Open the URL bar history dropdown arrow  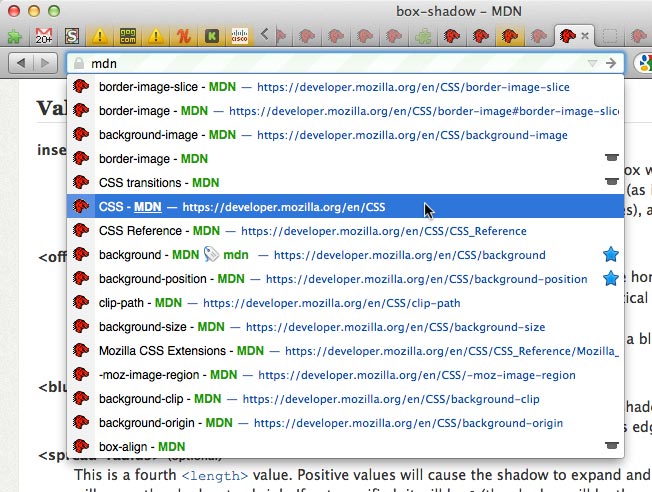[593, 63]
